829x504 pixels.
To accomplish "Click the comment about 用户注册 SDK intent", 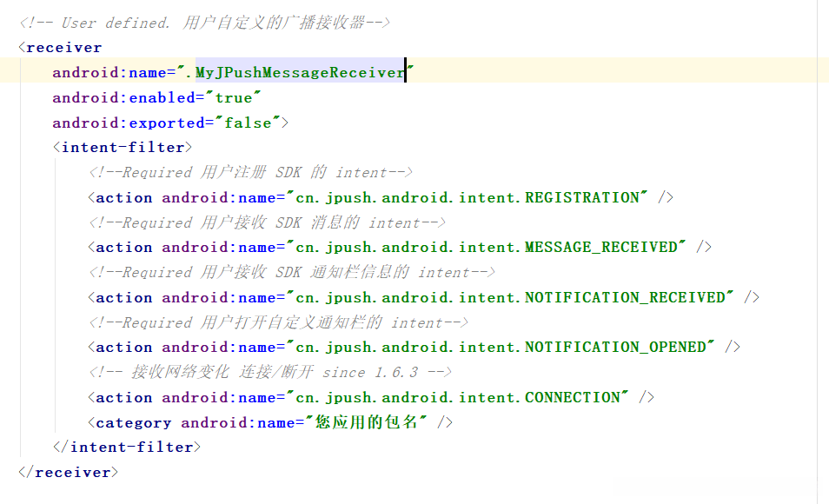I will [250, 172].
